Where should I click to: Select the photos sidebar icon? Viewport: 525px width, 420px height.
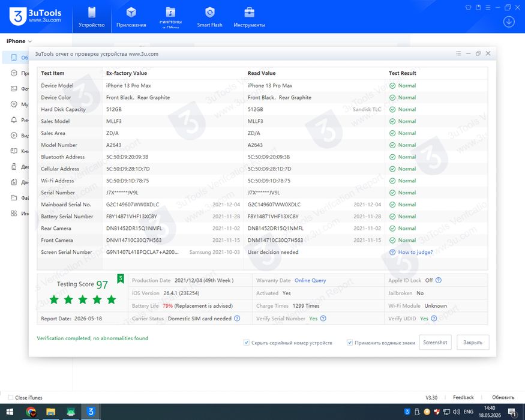coord(14,89)
